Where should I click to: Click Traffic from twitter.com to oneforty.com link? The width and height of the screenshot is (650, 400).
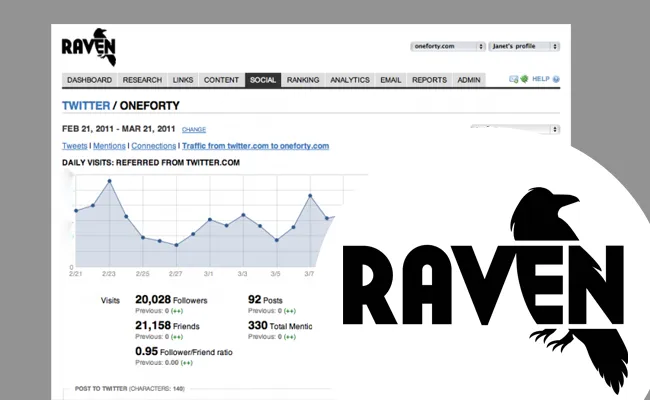[255, 146]
